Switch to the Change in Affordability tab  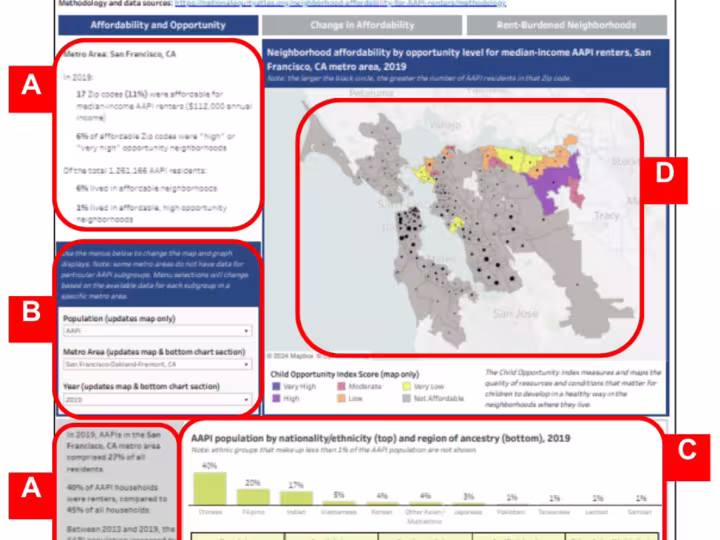pyautogui.click(x=362, y=25)
